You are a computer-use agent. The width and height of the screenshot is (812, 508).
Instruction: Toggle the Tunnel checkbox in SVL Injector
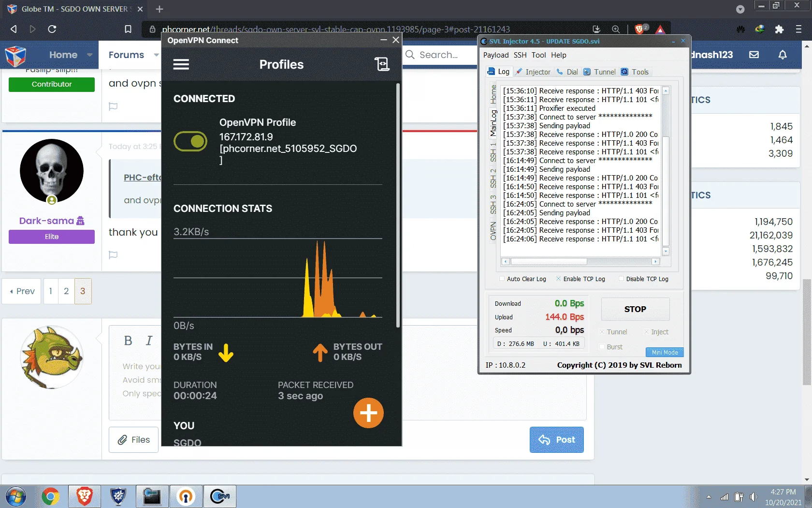click(602, 332)
